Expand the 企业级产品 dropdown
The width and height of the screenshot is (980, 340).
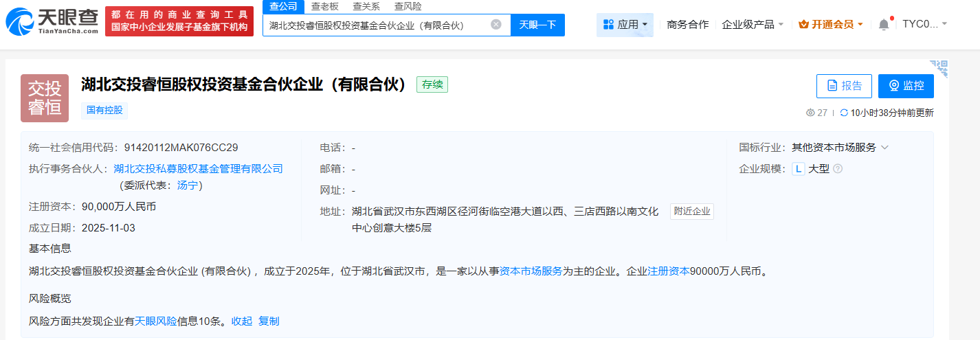coord(753,25)
